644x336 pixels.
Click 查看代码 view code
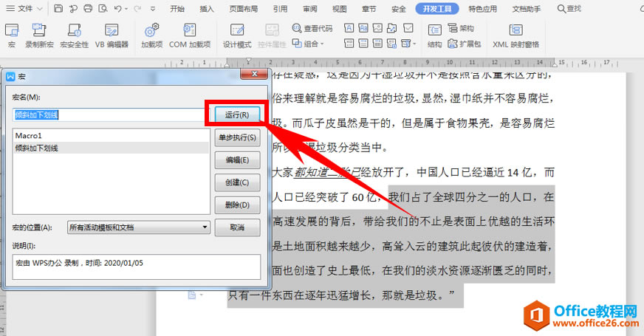312,28
